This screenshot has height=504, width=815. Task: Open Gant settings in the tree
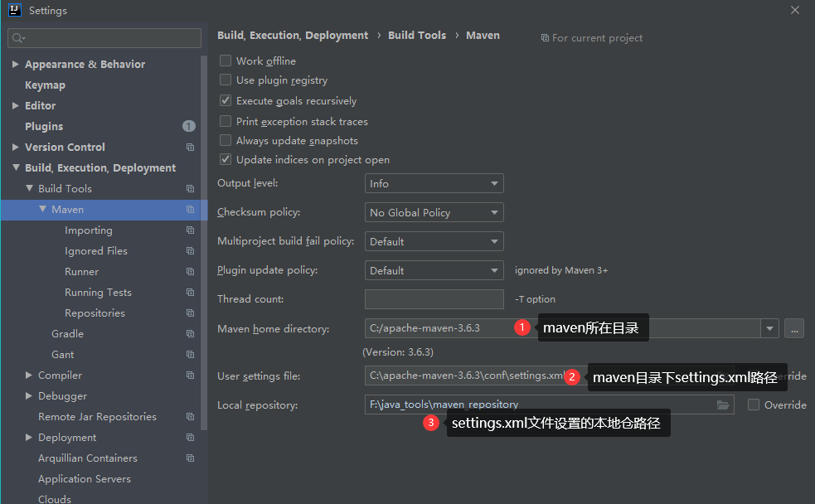tap(62, 354)
